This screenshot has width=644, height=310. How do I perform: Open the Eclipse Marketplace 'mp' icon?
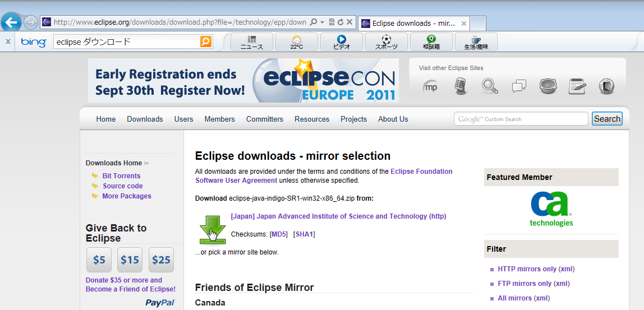click(431, 86)
